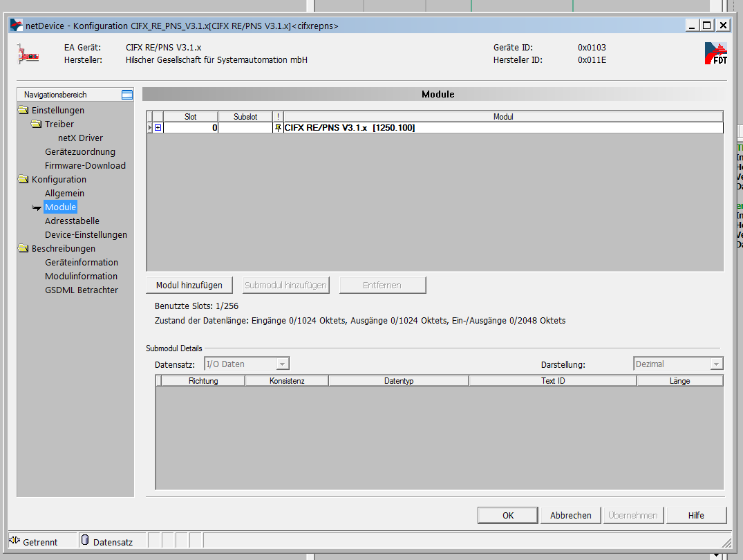
Task: Open Geräteinformation page
Action: coord(82,262)
